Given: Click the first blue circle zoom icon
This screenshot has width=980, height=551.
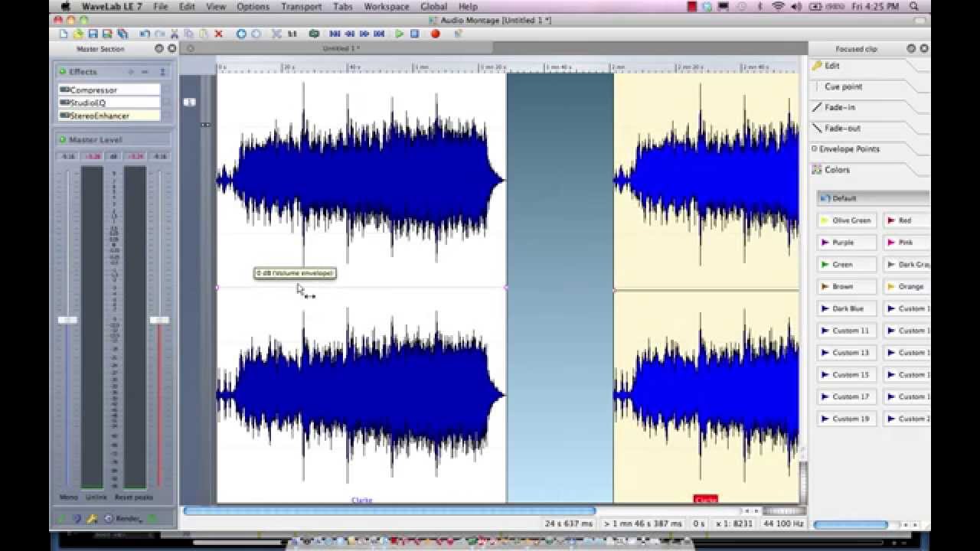Looking at the screenshot, I should click(241, 34).
